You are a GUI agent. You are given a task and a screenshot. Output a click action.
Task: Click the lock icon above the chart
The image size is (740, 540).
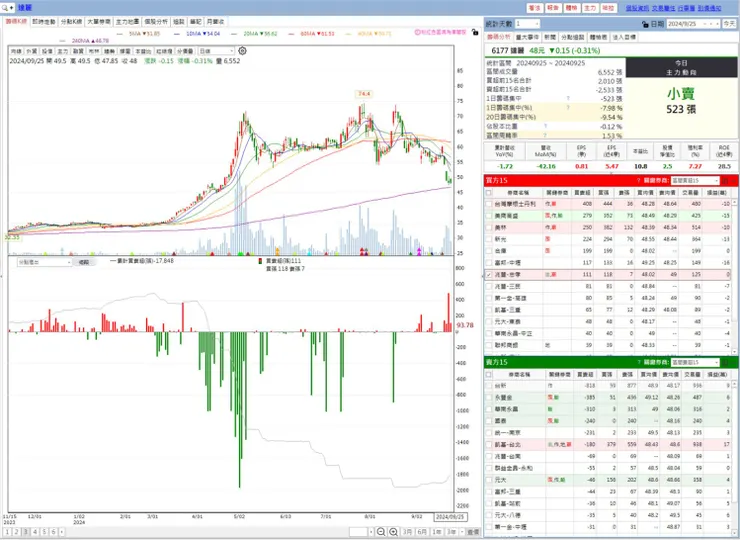(x=475, y=33)
